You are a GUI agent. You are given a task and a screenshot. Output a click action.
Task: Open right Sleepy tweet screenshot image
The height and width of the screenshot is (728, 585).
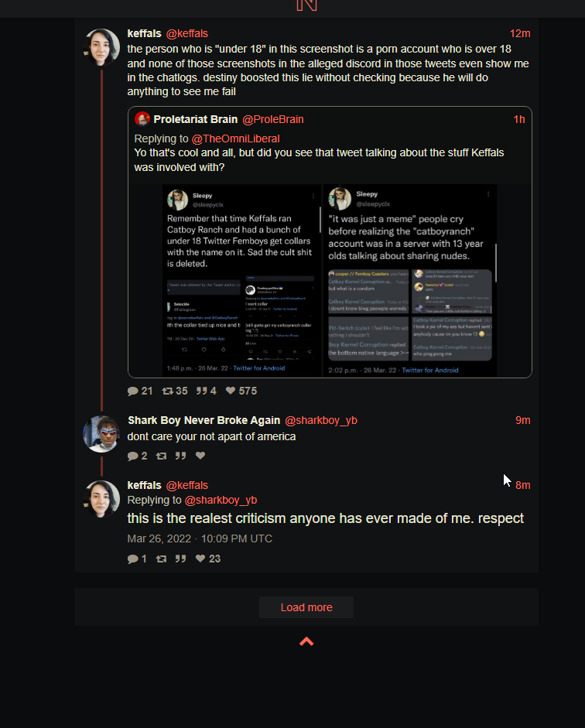click(x=410, y=280)
